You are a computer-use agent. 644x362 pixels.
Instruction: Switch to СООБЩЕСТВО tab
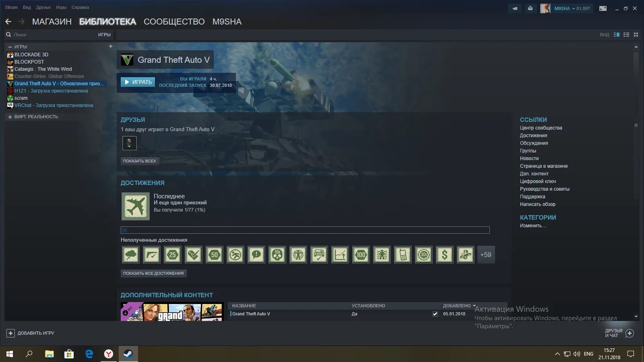[x=174, y=22]
